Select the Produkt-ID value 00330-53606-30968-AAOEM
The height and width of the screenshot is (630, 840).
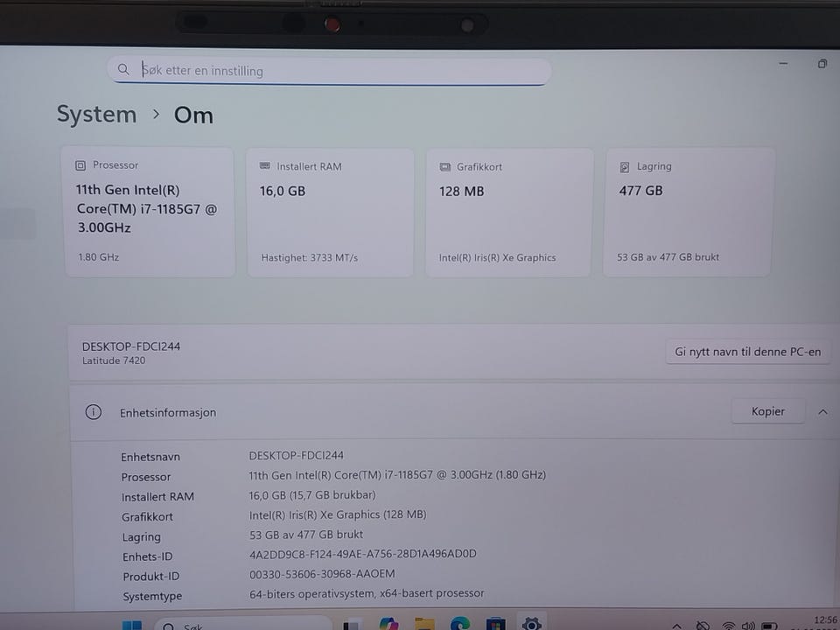click(x=322, y=574)
